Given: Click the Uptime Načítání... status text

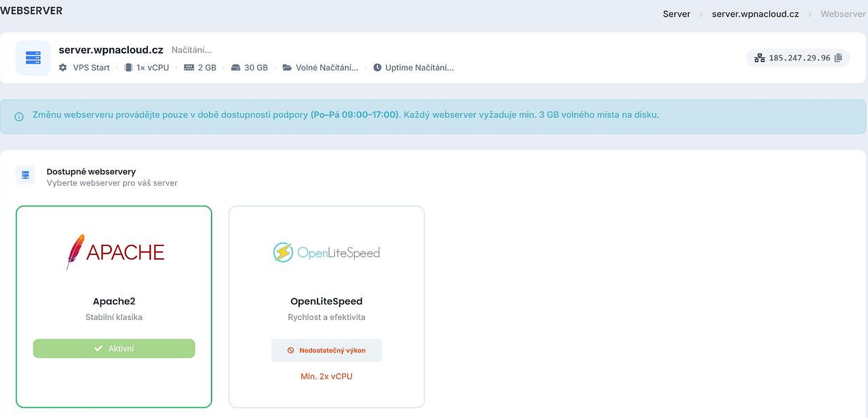Looking at the screenshot, I should (419, 67).
